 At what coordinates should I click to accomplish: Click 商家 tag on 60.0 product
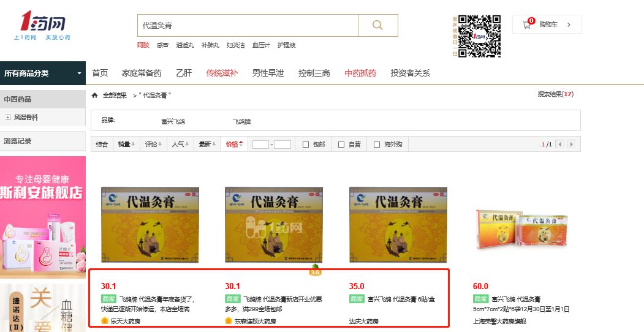tap(480, 299)
